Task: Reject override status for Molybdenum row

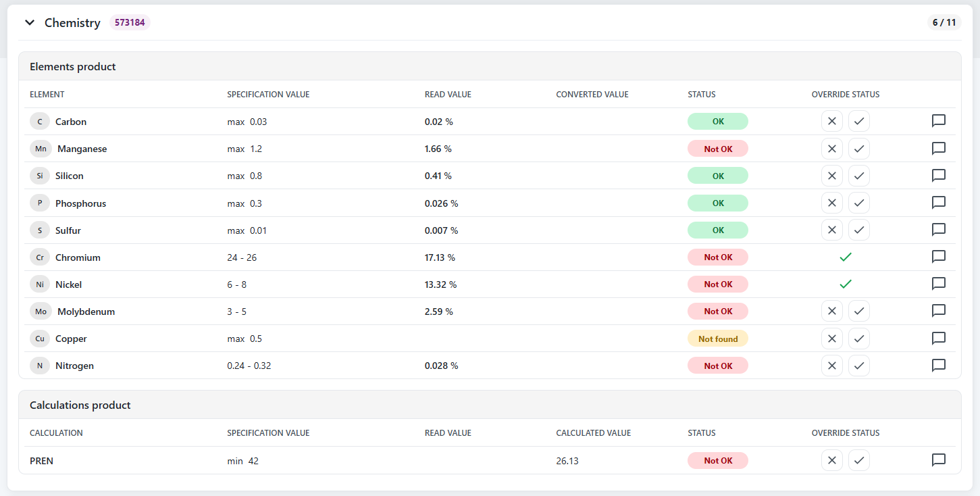Action: pyautogui.click(x=832, y=311)
